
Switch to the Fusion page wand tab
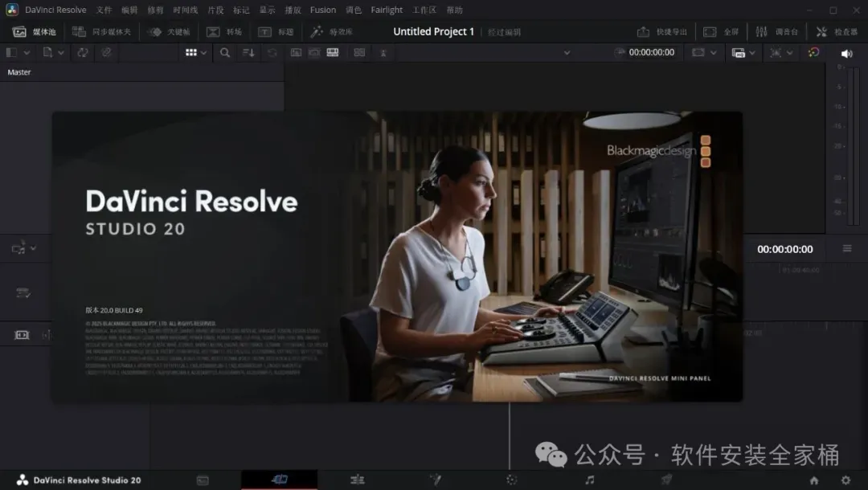(x=435, y=480)
